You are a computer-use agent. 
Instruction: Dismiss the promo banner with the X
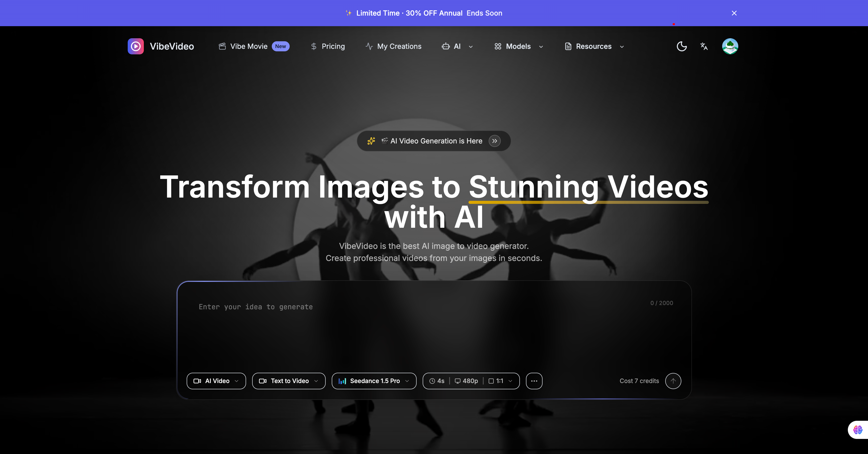click(x=734, y=13)
